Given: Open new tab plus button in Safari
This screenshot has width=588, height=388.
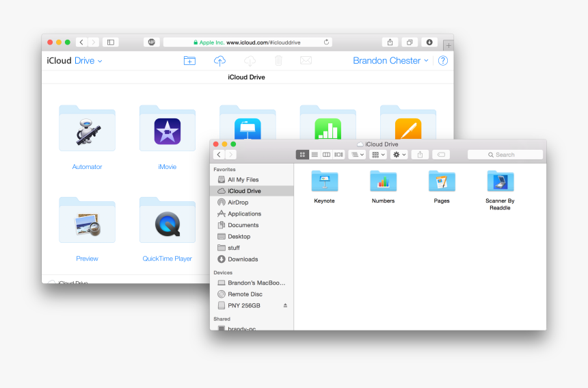Looking at the screenshot, I should [x=449, y=45].
